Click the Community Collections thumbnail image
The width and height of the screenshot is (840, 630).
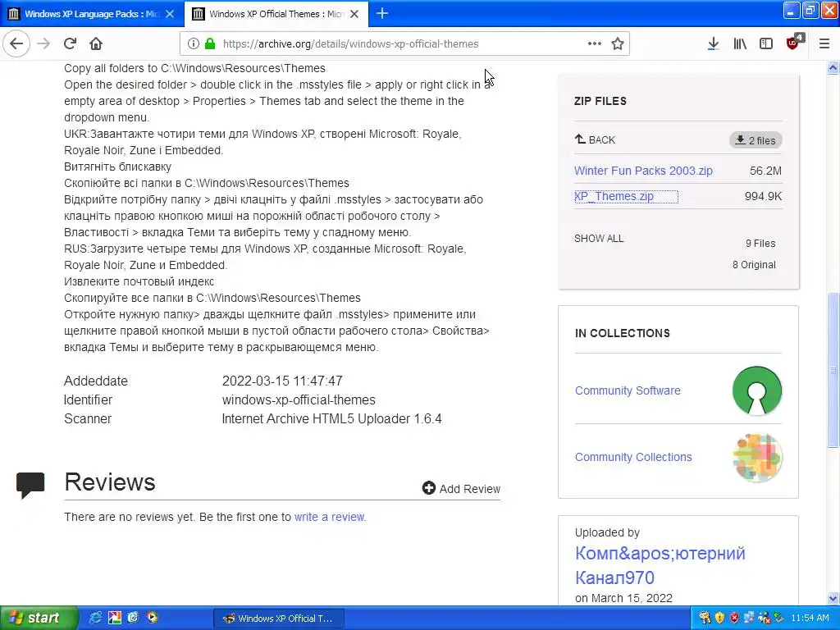[757, 457]
